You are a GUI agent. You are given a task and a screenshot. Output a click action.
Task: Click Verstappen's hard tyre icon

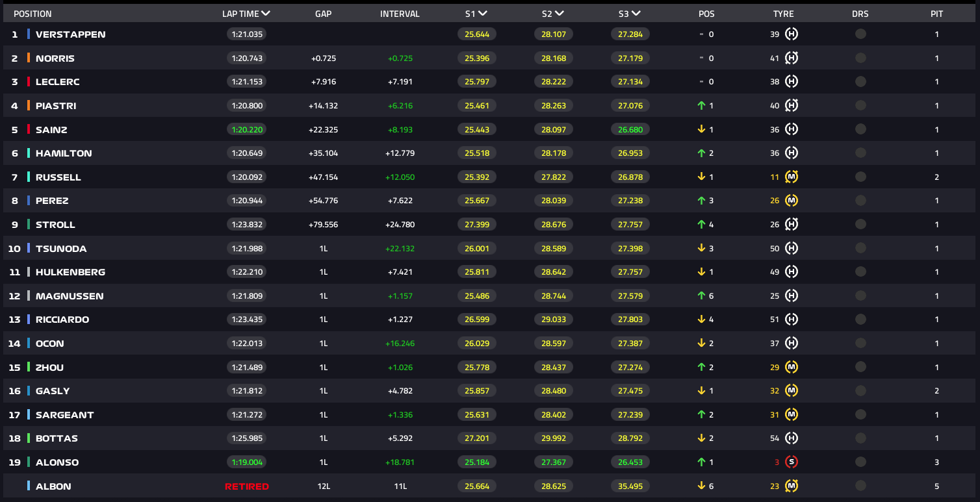point(792,34)
